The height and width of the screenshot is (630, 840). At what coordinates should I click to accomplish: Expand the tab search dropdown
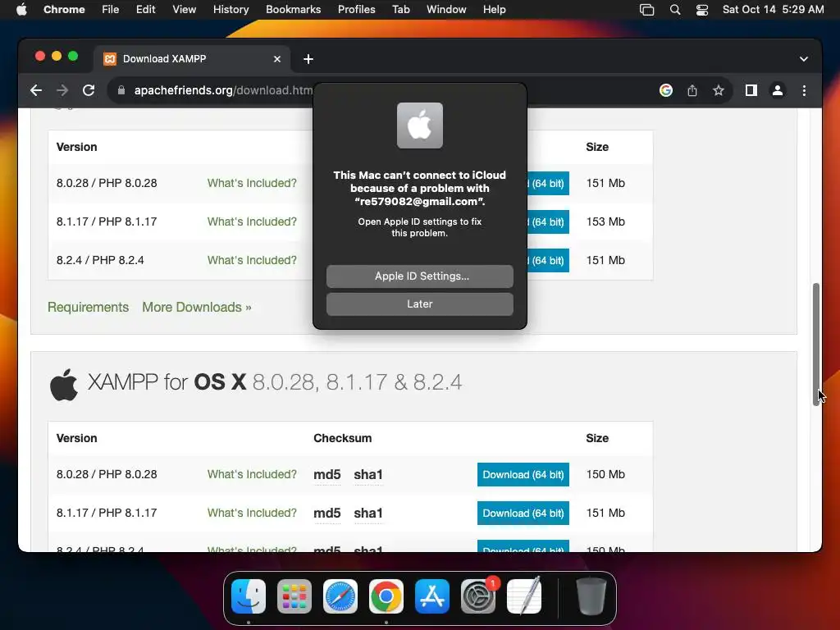(x=804, y=59)
